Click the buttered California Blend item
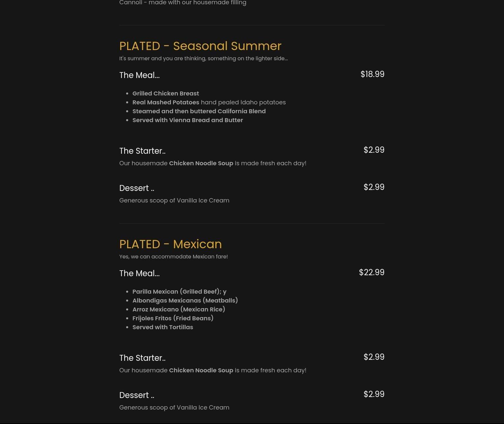The width and height of the screenshot is (504, 424). (x=199, y=111)
